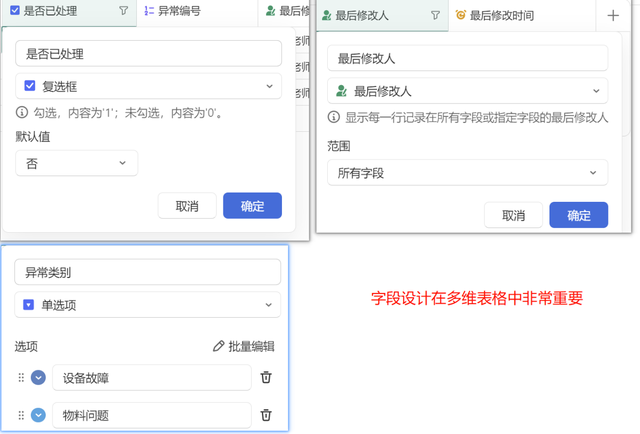Image resolution: width=640 pixels, height=434 pixels.
Task: Click the 默认值 label
Action: pyautogui.click(x=33, y=136)
